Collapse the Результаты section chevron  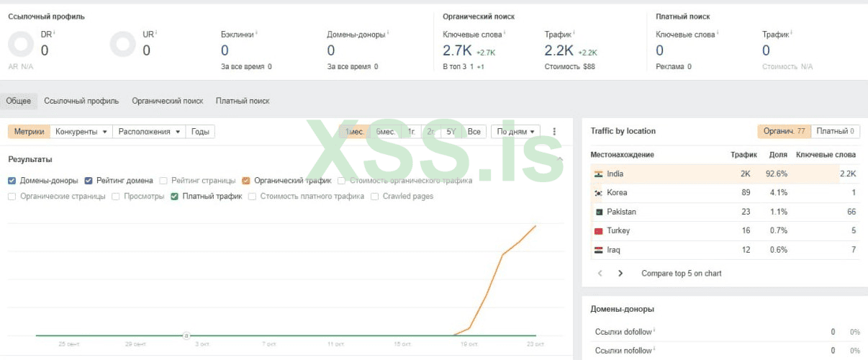560,159
